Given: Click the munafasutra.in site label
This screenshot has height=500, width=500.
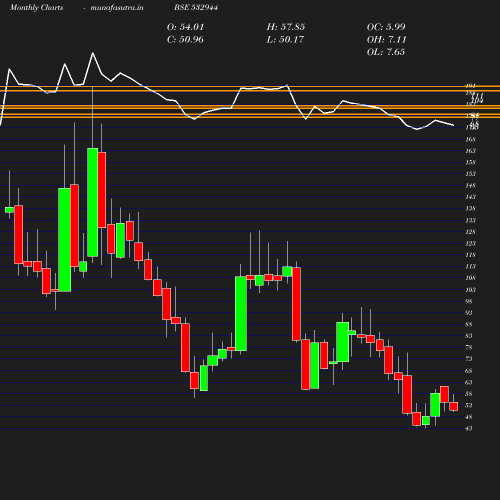Looking at the screenshot, I should pyautogui.click(x=117, y=7).
